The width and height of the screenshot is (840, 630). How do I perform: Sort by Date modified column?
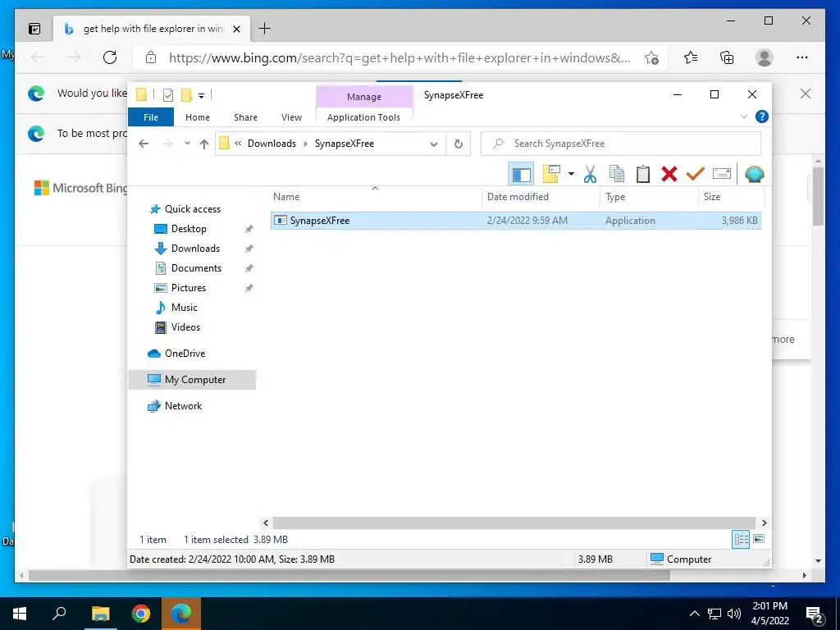541,197
